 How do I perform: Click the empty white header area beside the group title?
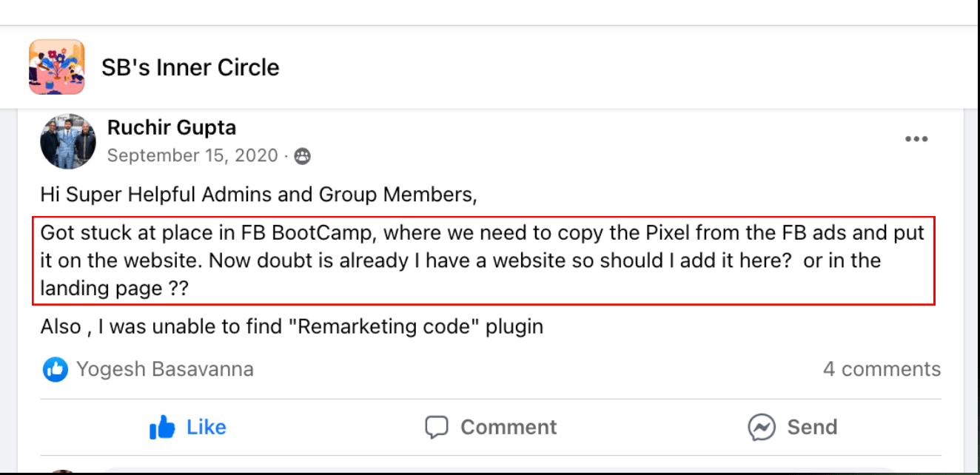tap(592, 68)
